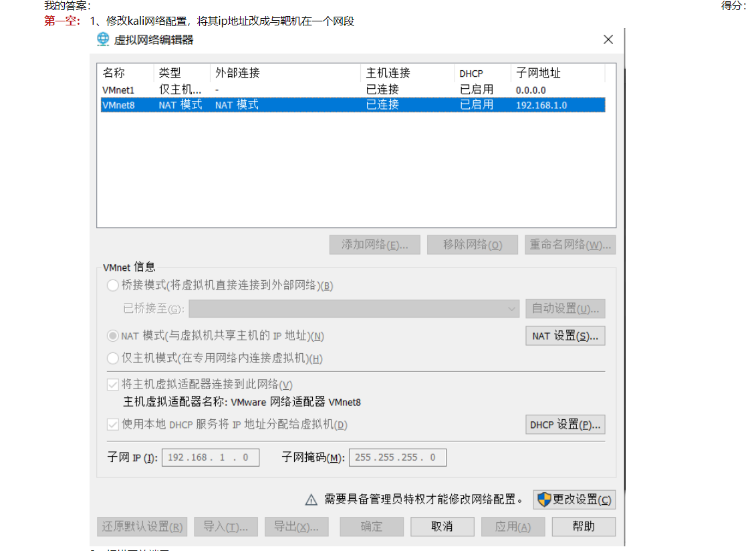This screenshot has width=756, height=551.
Task: Click the 仅主机... type cell of VMnet1
Action: tap(180, 90)
